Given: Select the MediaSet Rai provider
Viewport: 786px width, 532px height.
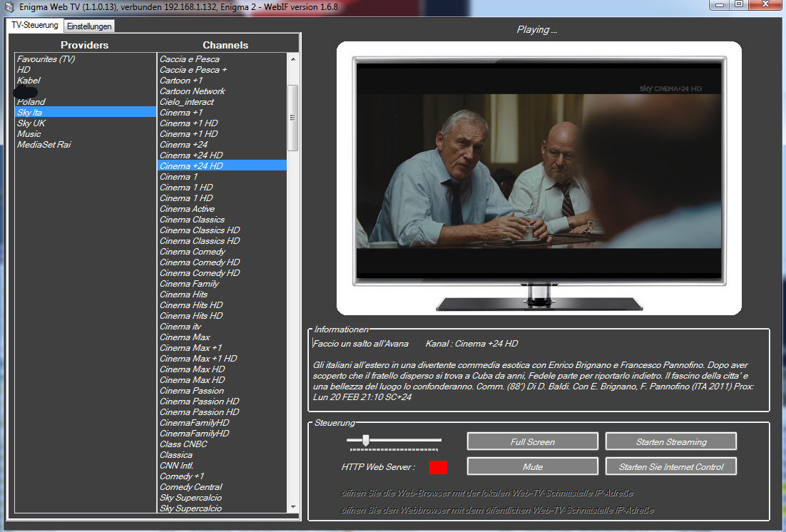Looking at the screenshot, I should 44,145.
